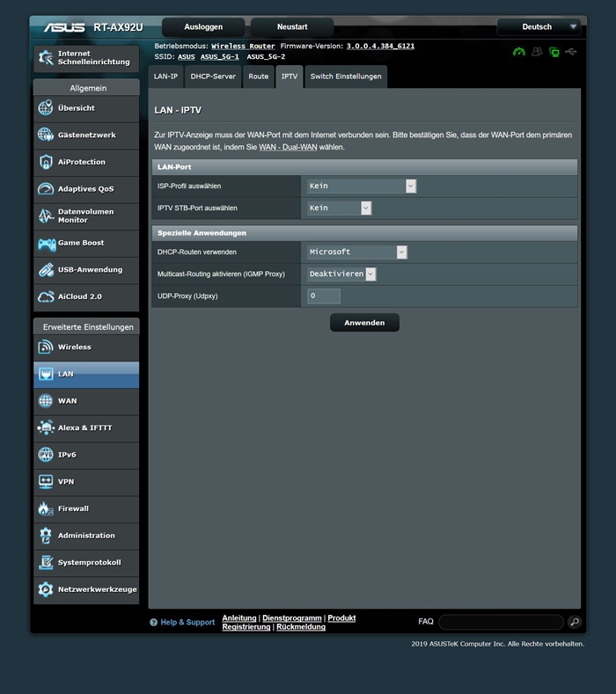Click firmware version 3.0.0.4.384_6121 link
Screen dimensions: 616x694
point(380,46)
